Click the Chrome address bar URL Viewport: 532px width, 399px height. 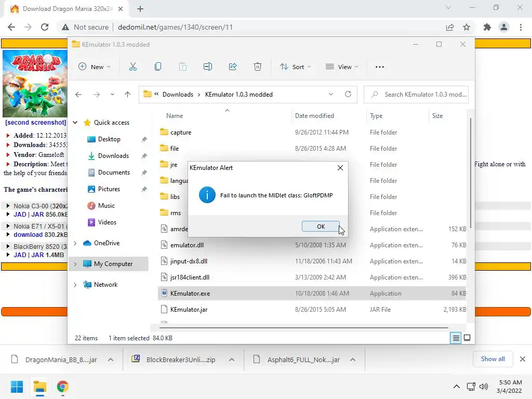pyautogui.click(x=175, y=27)
